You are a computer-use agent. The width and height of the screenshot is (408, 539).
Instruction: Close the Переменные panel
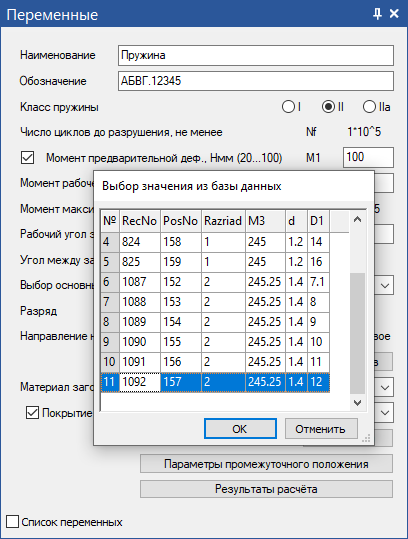point(394,14)
